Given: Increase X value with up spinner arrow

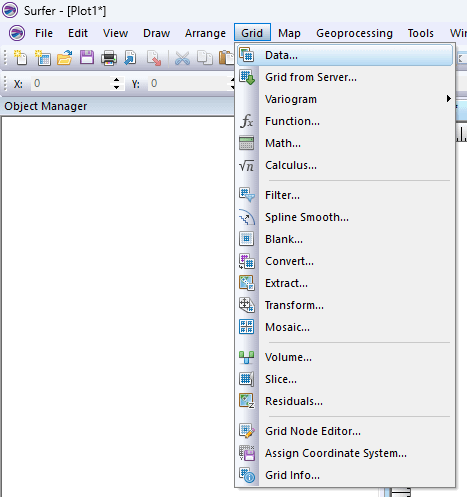Looking at the screenshot, I should click(116, 80).
